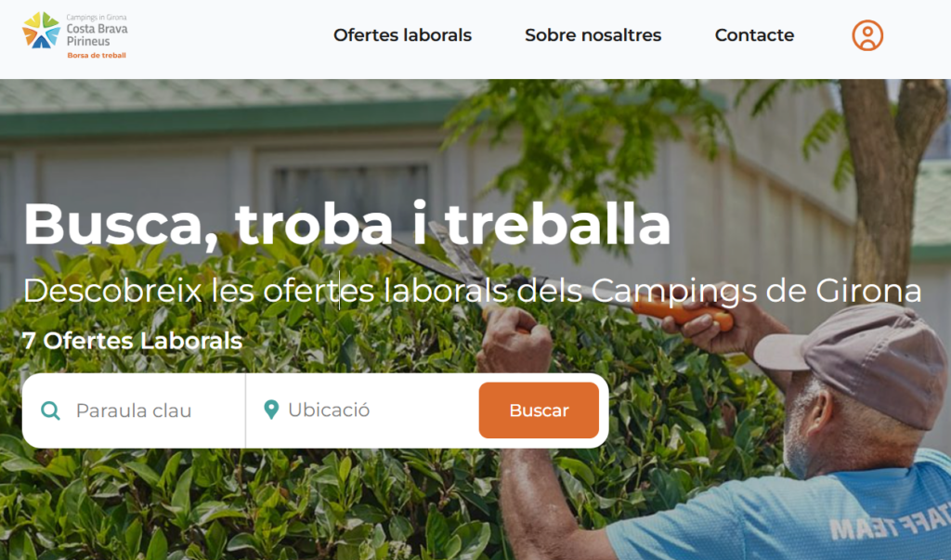The height and width of the screenshot is (560, 951).
Task: Go to the Sobre nosaltres page
Action: pyautogui.click(x=593, y=35)
